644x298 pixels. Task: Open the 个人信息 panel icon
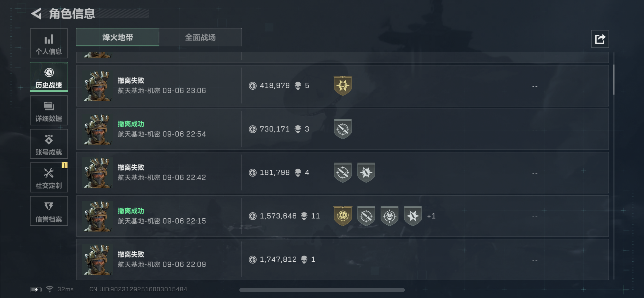pos(49,43)
